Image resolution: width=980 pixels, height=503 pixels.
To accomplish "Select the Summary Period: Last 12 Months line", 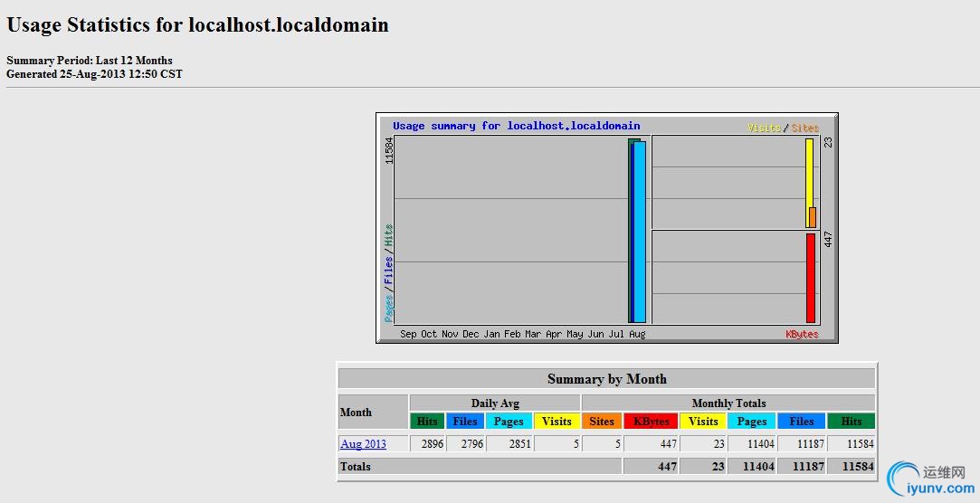I will pos(90,61).
